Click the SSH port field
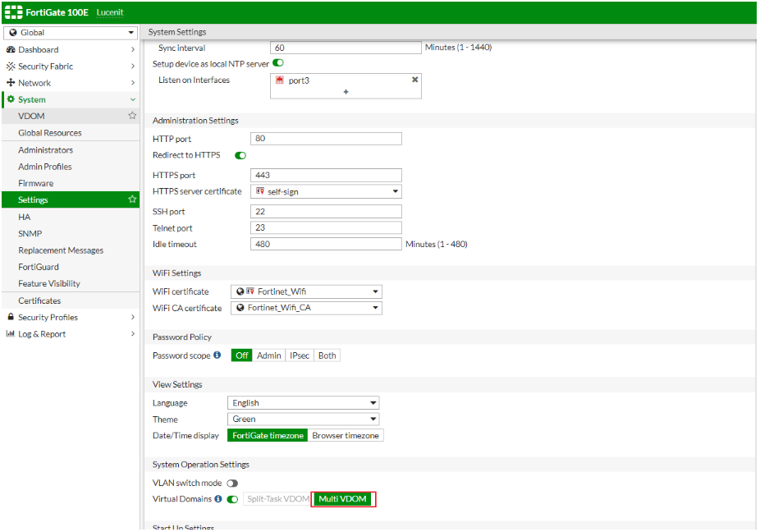760x532 pixels. click(326, 212)
